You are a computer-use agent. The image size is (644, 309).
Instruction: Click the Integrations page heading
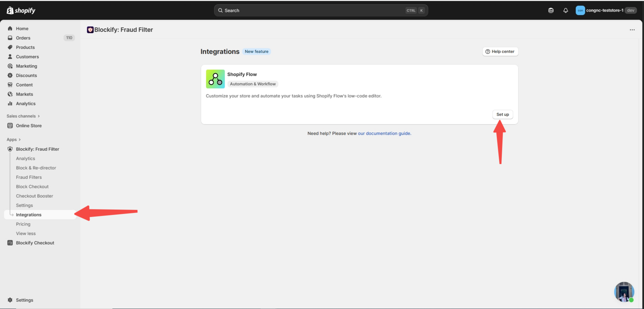(220, 52)
